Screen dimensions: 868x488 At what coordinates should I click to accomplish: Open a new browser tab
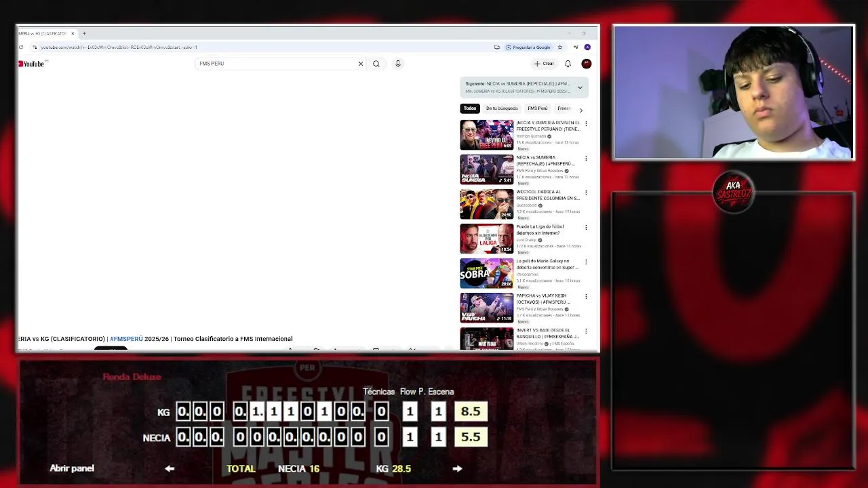tap(84, 33)
